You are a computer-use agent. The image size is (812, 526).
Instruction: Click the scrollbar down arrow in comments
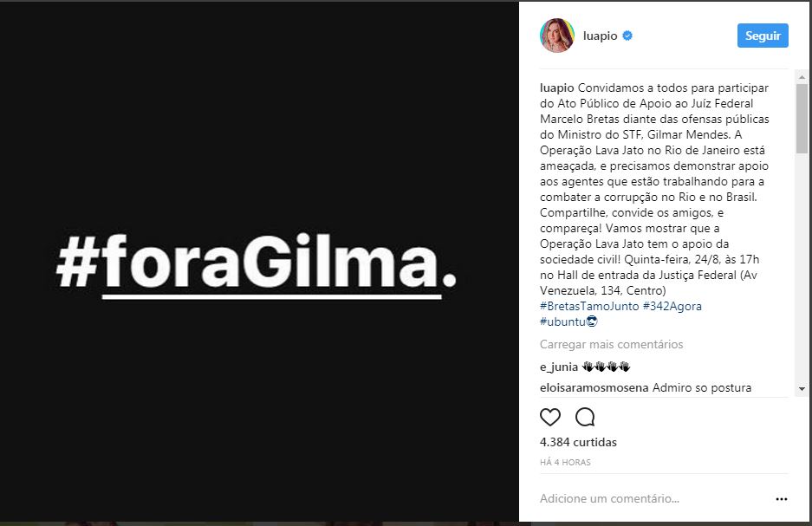coord(802,389)
